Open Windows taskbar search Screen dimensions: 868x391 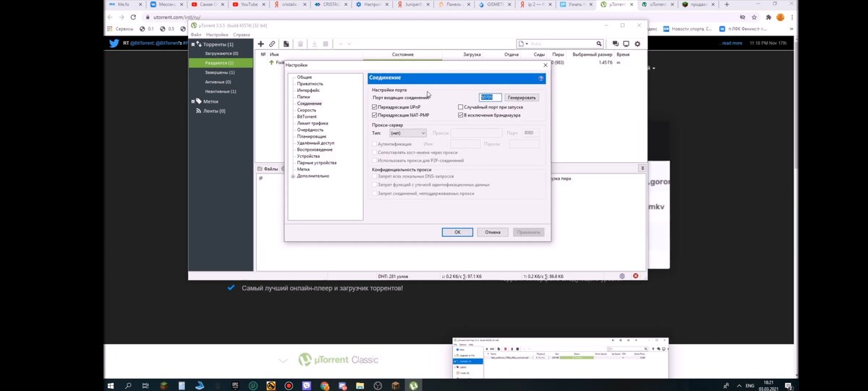click(129, 386)
